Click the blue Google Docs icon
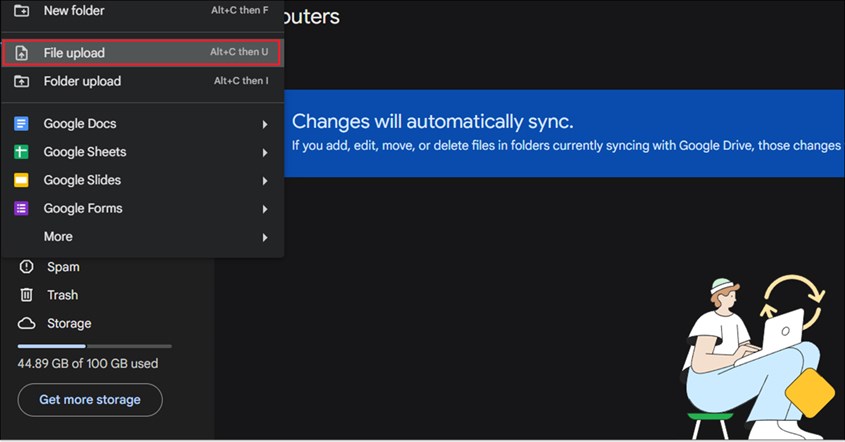Viewport: 845px width, 442px height. point(21,123)
